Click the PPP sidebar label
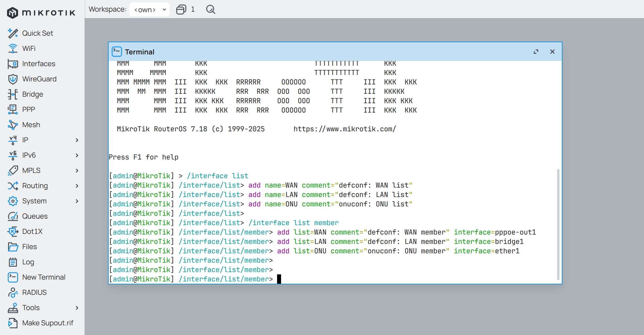This screenshot has height=335, width=644. click(x=29, y=110)
